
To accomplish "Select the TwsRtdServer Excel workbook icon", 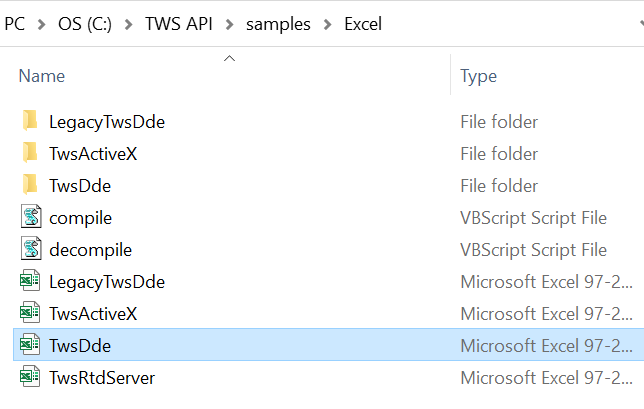I will [x=30, y=377].
